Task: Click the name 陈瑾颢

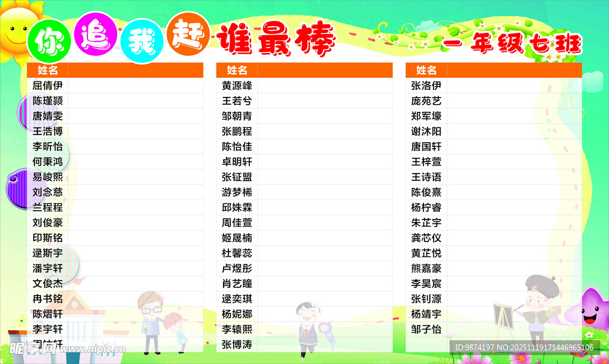Action: 48,101
